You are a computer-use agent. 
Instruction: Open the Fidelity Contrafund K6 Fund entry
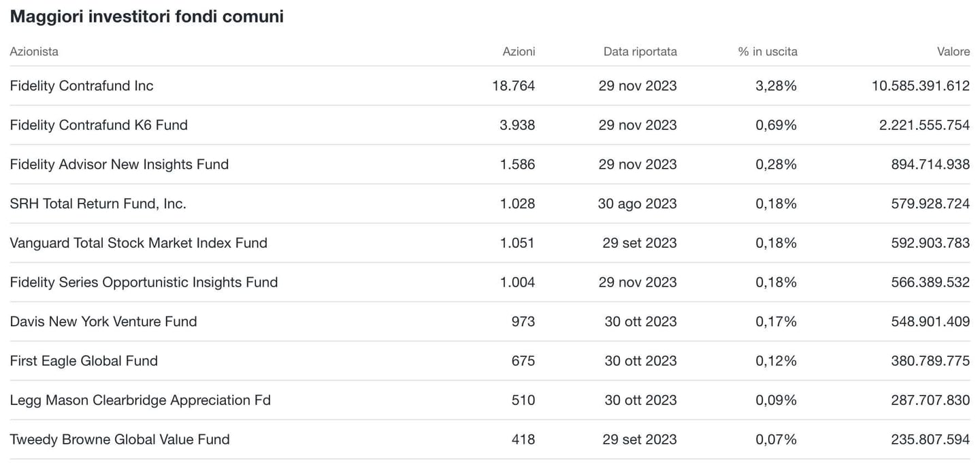[x=99, y=125]
